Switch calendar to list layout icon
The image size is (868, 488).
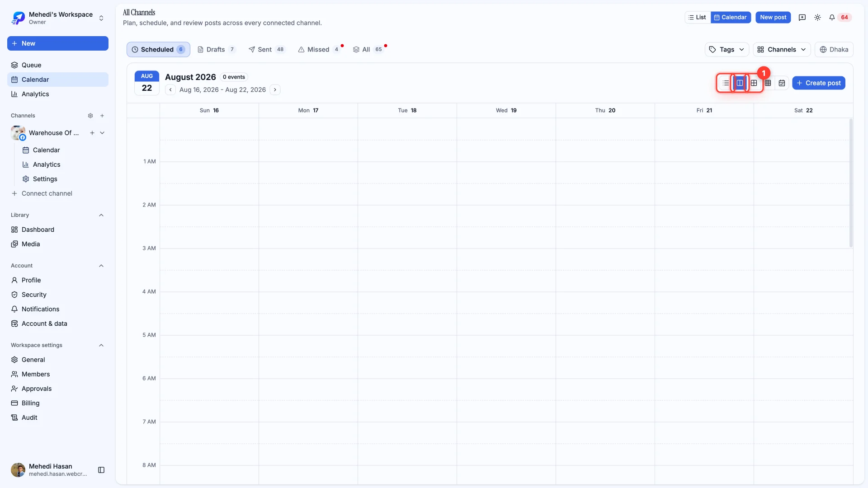click(726, 83)
